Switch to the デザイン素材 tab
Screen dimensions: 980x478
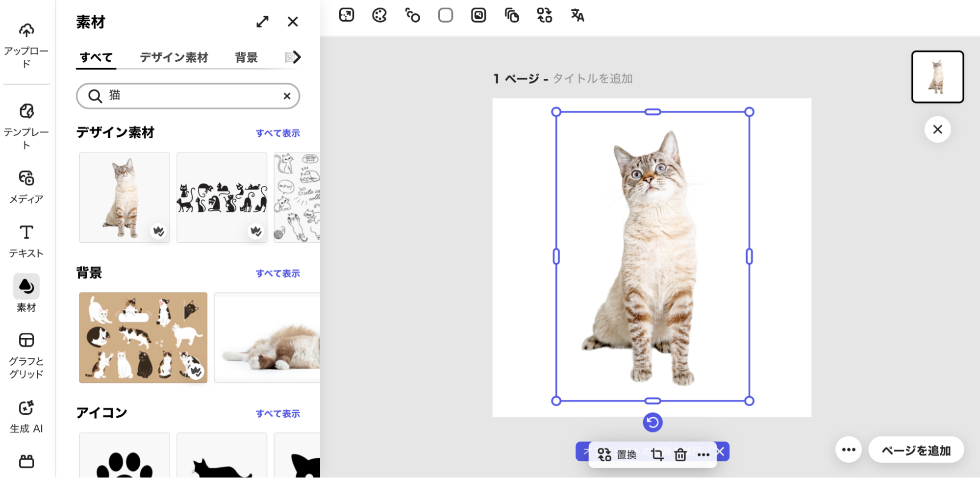pos(174,57)
